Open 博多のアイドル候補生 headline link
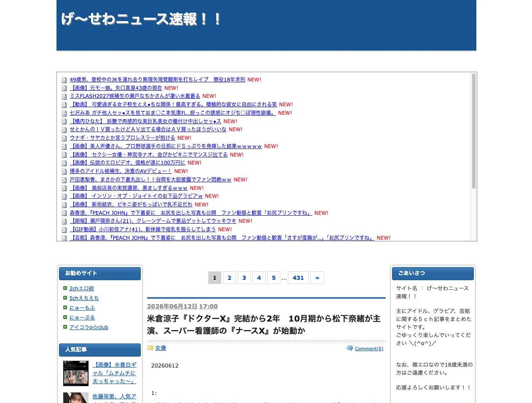Screen dimensions: 532x403 [121, 171]
